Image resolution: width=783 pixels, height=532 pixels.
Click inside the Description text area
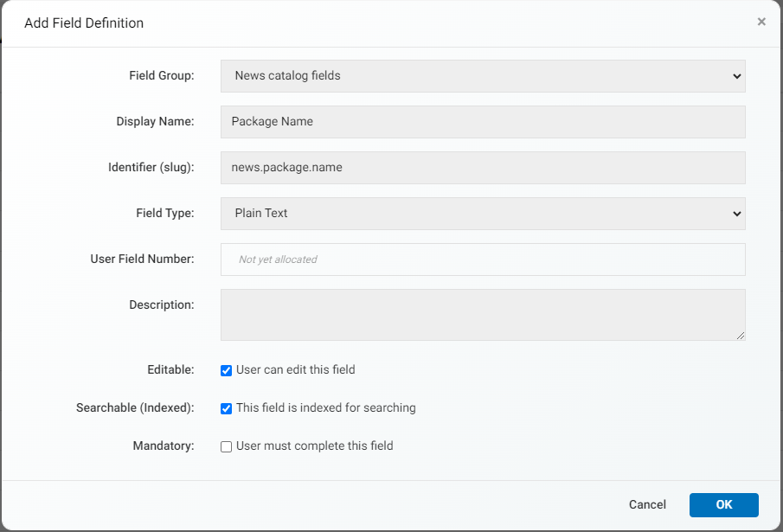point(483,315)
